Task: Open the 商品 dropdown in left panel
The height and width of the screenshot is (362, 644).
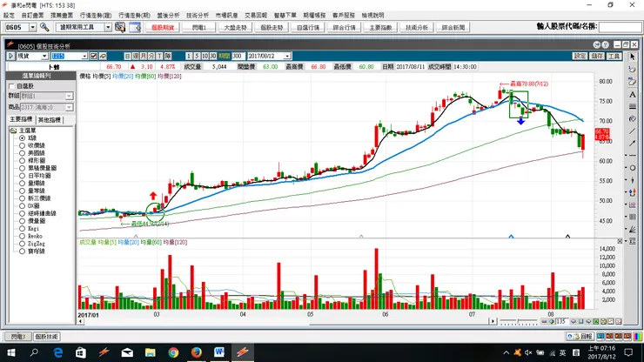Action: point(69,107)
